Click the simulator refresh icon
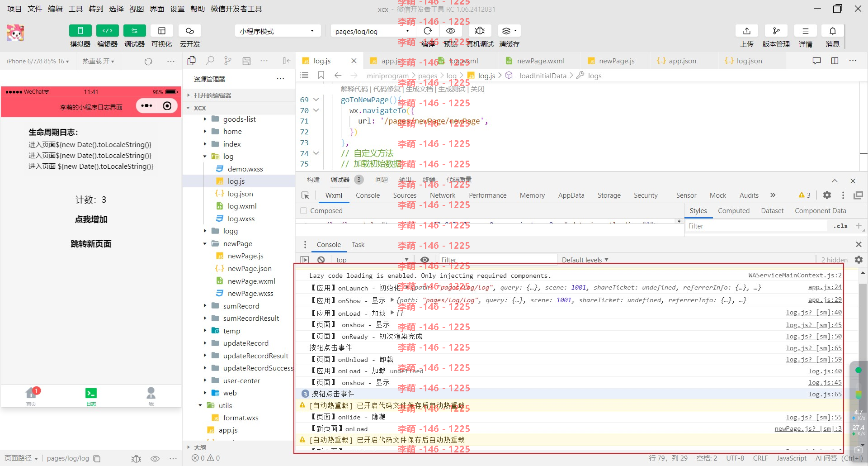Screen dimensions: 868x466 tap(148, 61)
